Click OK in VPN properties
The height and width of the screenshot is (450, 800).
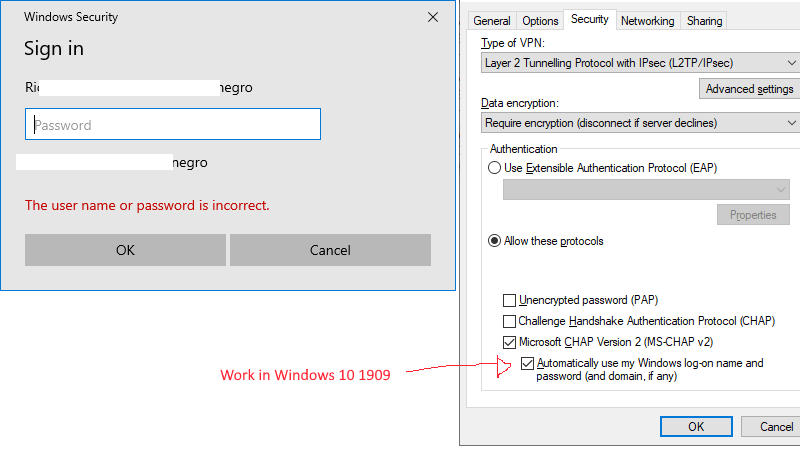pyautogui.click(x=696, y=427)
